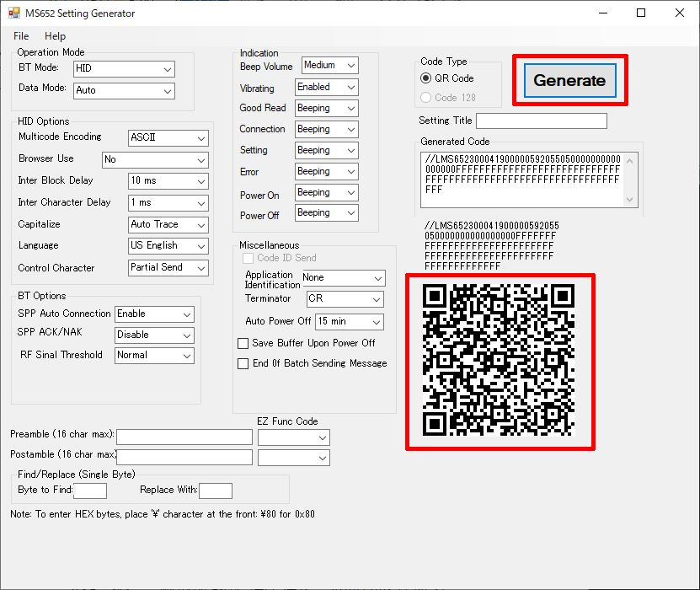Open EZ Func Code preamble dropdown
The image size is (700, 590).
[294, 437]
